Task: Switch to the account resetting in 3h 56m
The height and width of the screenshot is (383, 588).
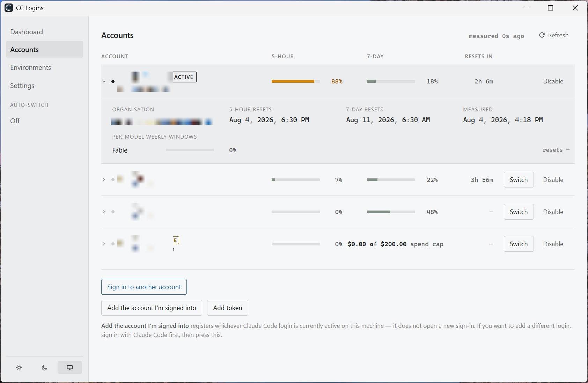Action: 519,180
